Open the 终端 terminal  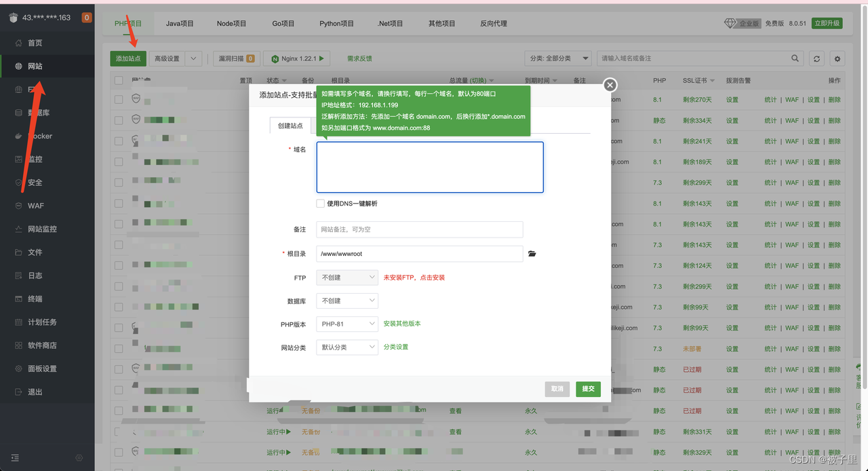pos(35,299)
